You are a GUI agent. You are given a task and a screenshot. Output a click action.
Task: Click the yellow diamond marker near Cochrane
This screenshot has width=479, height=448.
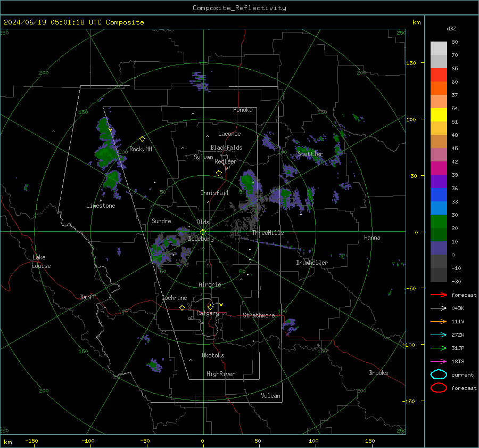pos(182,307)
